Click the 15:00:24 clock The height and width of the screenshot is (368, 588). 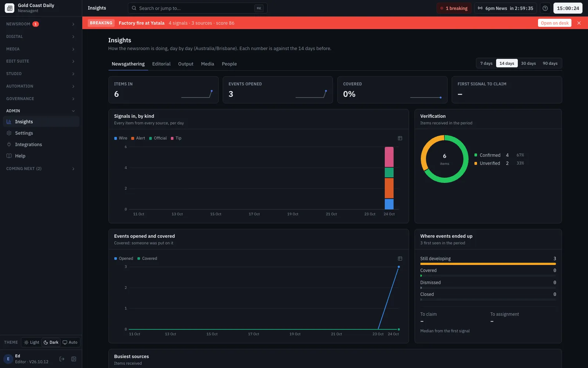tap(568, 8)
